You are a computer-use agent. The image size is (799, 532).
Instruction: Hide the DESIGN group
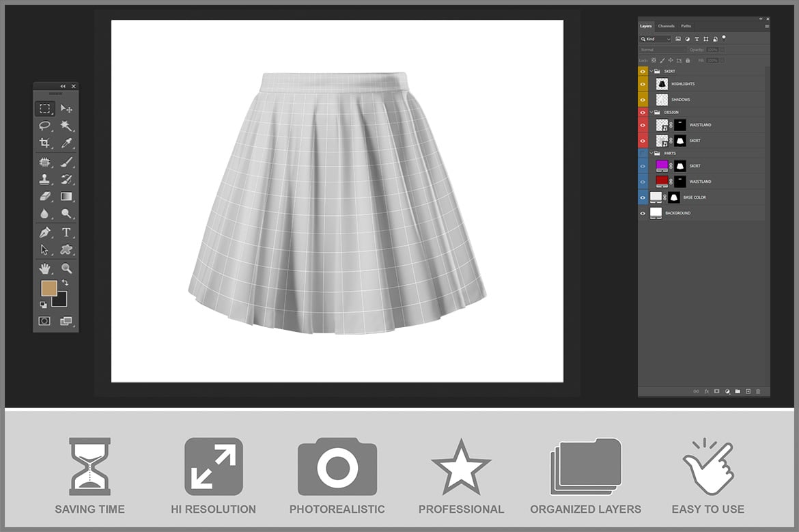(643, 112)
